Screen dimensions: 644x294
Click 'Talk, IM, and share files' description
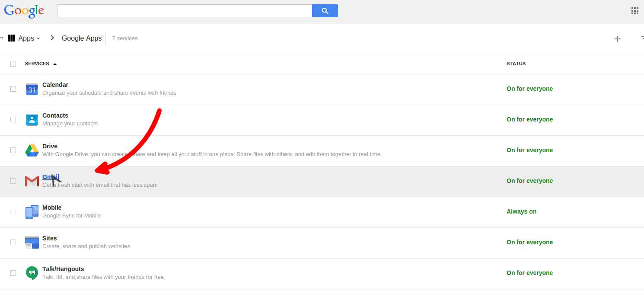[x=103, y=277]
